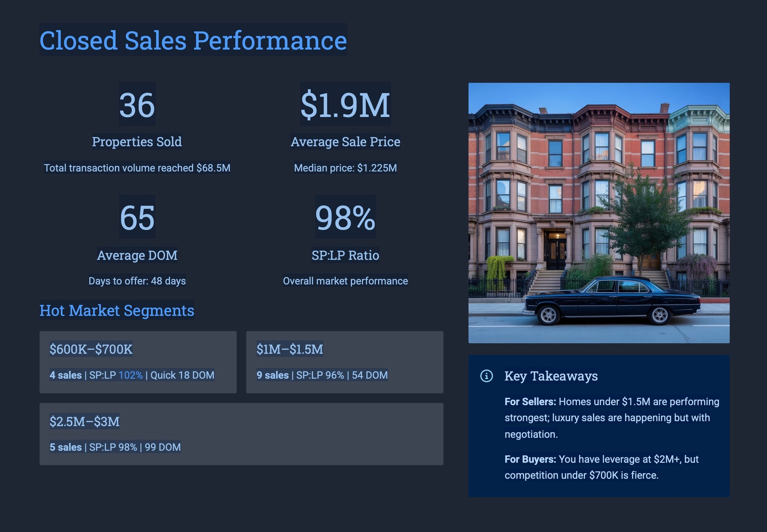
Task: Click the Days to offer 48 days text
Action: [x=137, y=281]
